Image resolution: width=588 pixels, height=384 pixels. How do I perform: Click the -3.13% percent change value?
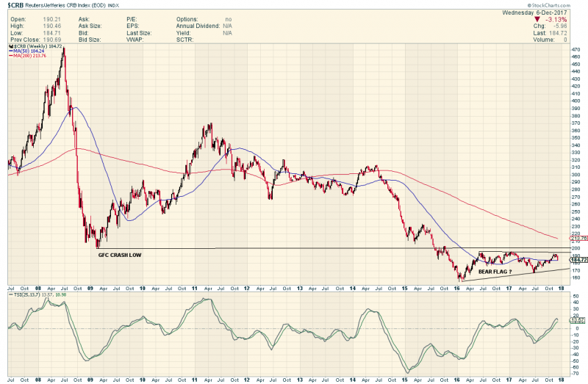point(556,20)
